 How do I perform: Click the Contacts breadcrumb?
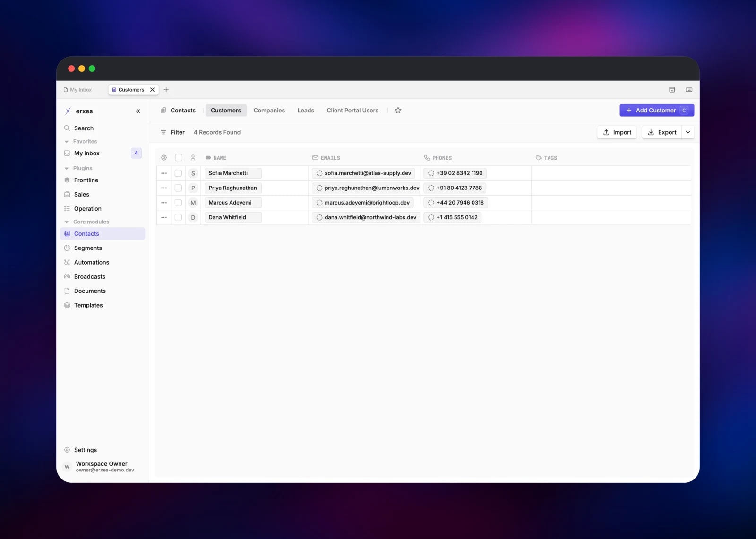coord(178,110)
